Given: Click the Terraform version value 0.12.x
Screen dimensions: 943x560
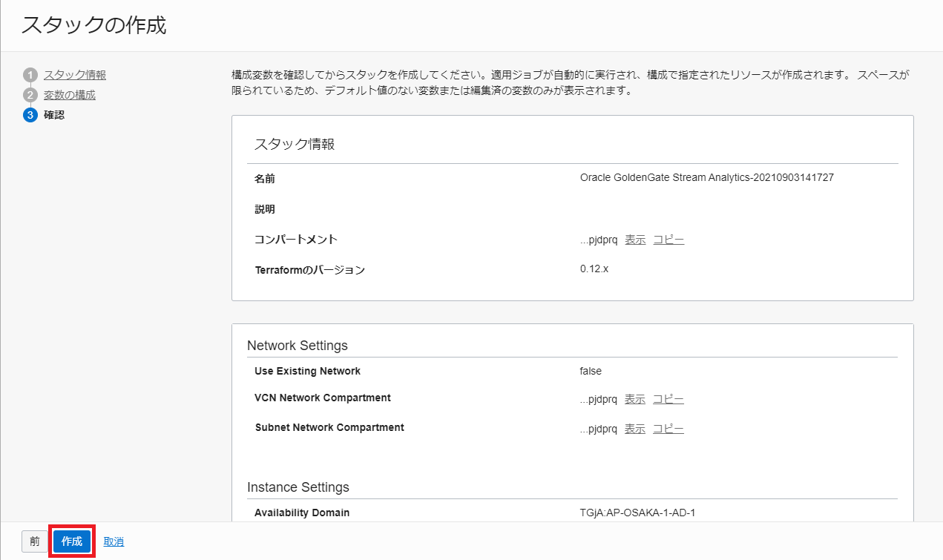Looking at the screenshot, I should tap(594, 269).
